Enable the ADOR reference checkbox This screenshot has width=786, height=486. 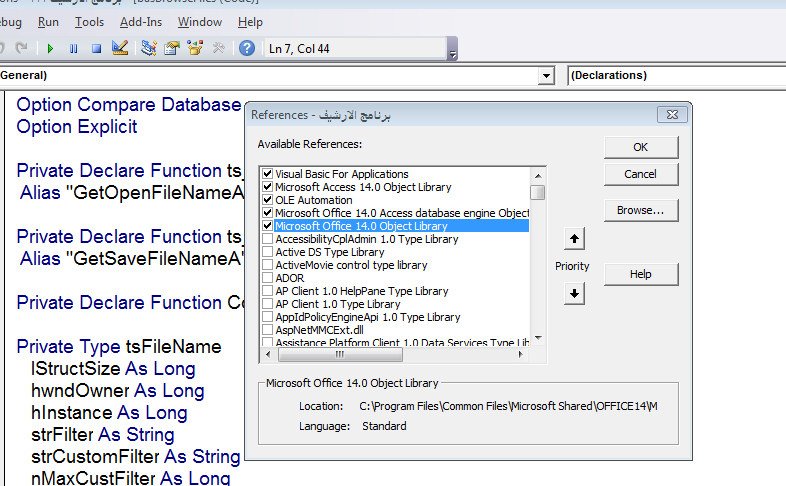tap(266, 278)
